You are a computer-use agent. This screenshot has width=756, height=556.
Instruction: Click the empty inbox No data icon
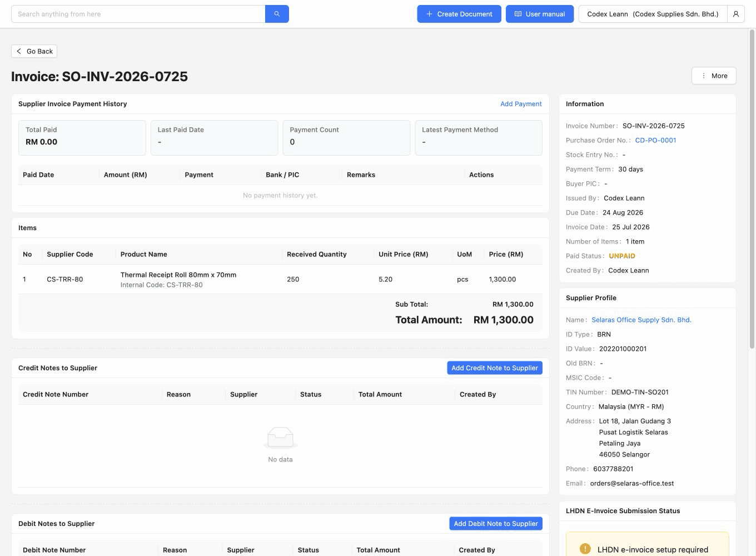point(280,438)
